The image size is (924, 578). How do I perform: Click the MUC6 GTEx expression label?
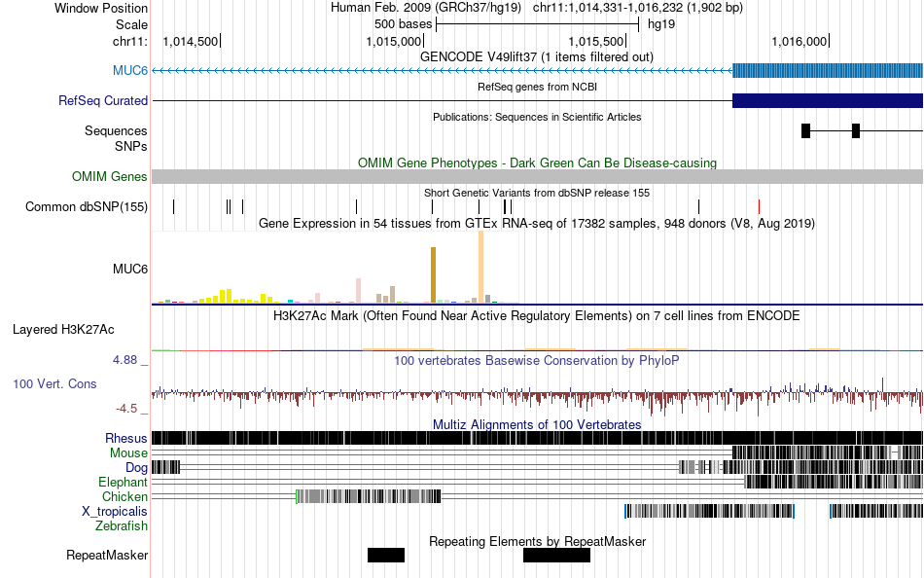[x=130, y=269]
